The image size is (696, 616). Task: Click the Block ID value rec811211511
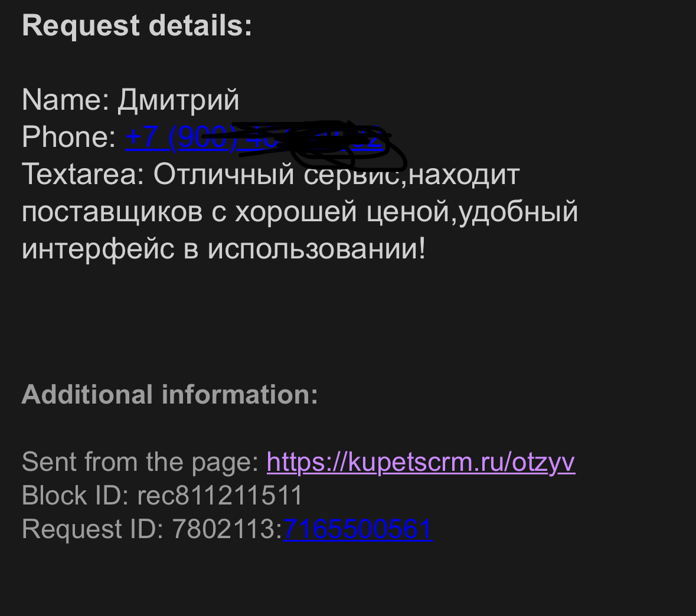(x=220, y=495)
